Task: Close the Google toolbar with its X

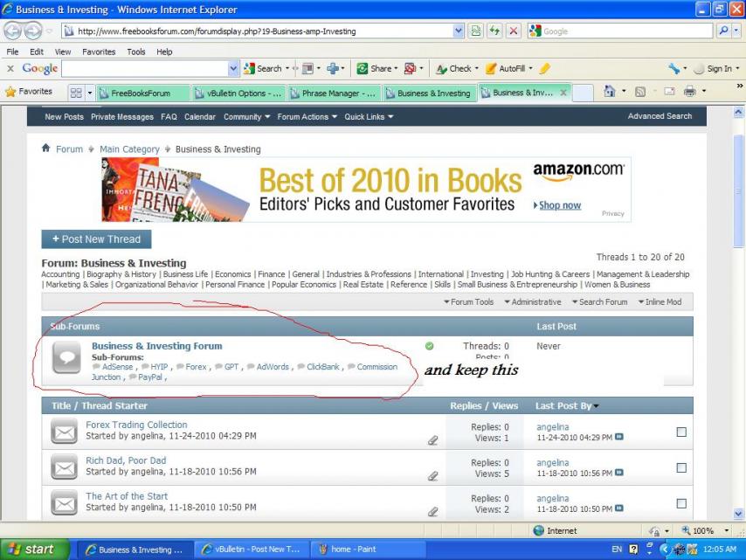Action: (10, 68)
